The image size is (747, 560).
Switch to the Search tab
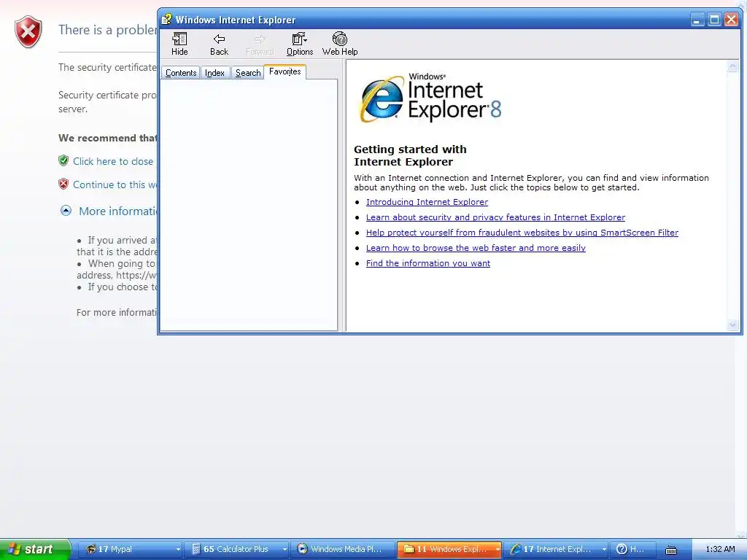click(x=248, y=73)
